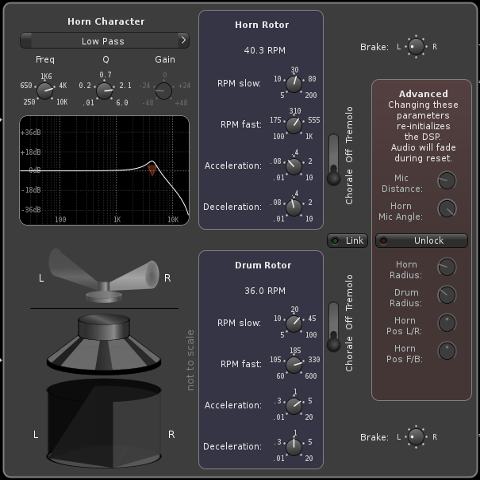Click the drum Brake knob at bottom
This screenshot has height=480, width=480.
coord(416,437)
